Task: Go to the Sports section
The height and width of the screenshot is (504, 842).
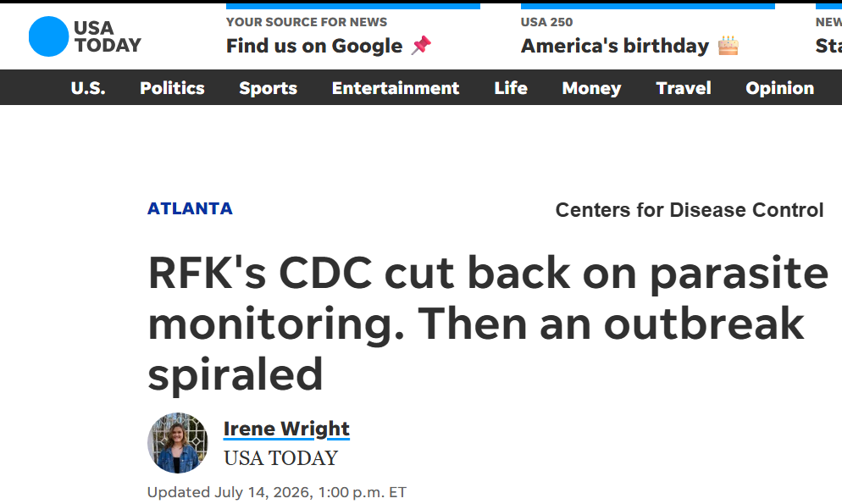Action: click(x=268, y=88)
